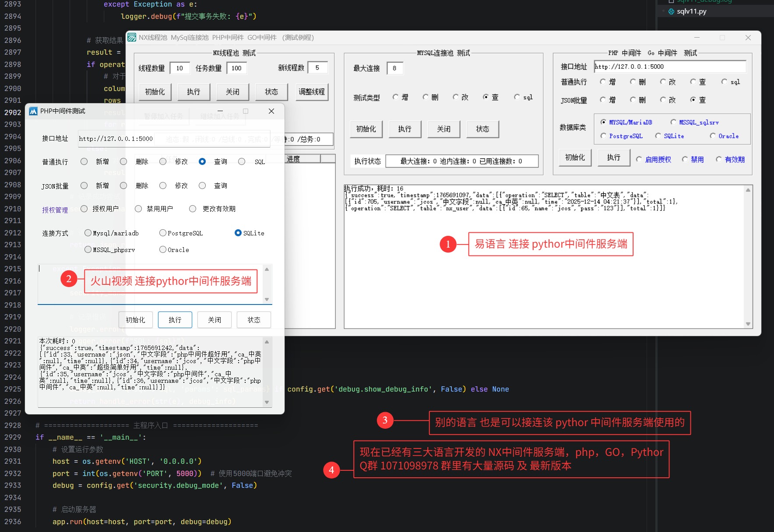Click the 状态 button in NX线程池 panel

[x=271, y=92]
